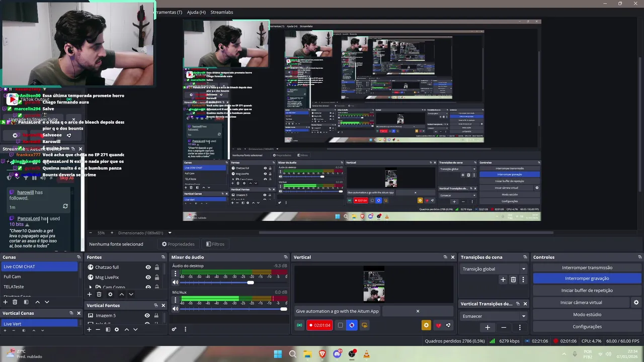This screenshot has height=362, width=644.
Task: Add a new scene in Cenas panel
Action: pos(6,302)
